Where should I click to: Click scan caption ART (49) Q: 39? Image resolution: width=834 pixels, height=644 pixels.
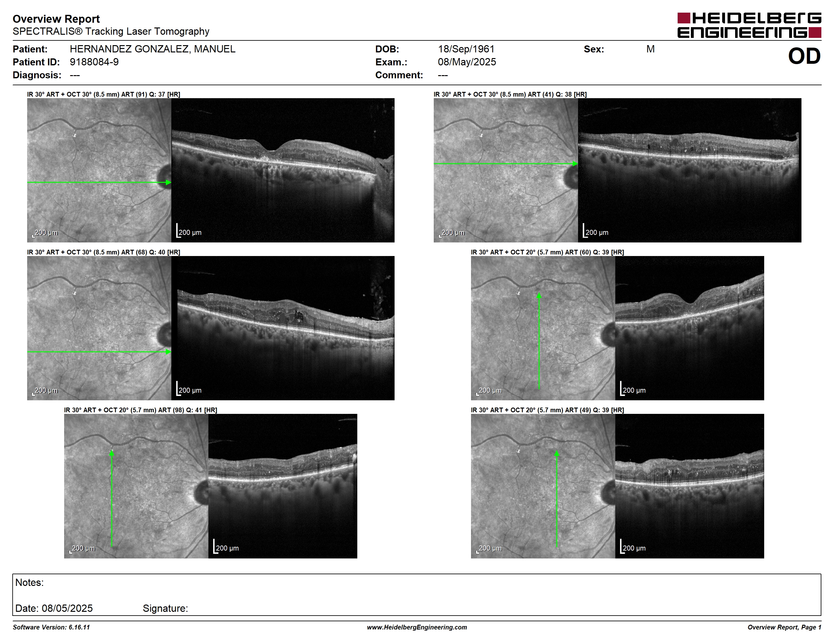pos(547,410)
